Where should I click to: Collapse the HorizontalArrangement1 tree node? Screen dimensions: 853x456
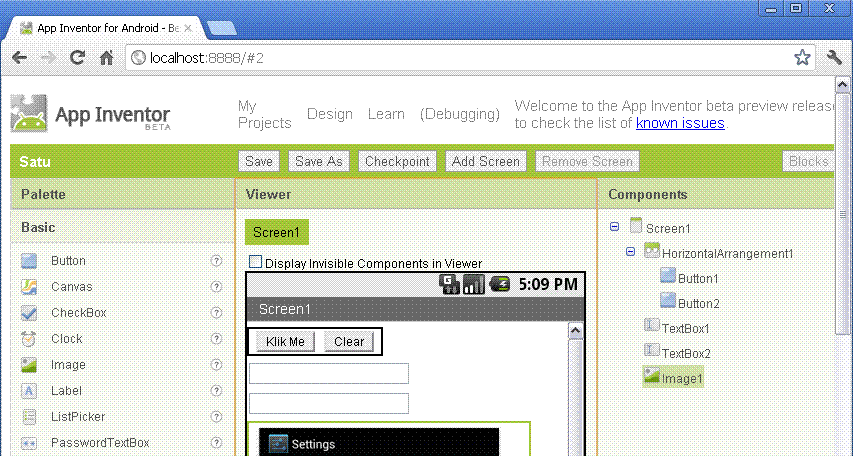[x=630, y=252]
